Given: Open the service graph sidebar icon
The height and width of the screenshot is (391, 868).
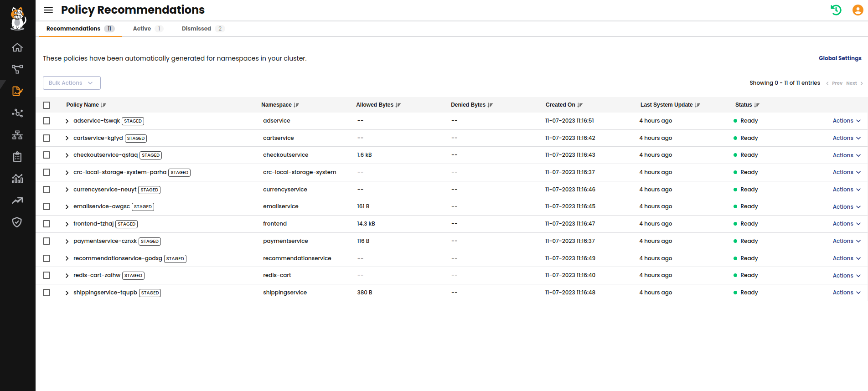Looking at the screenshot, I should [17, 113].
